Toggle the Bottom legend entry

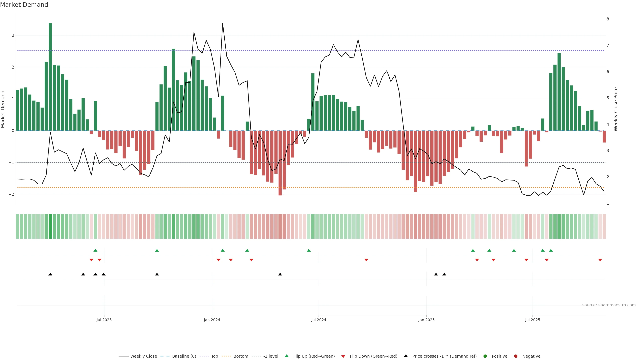pyautogui.click(x=240, y=356)
